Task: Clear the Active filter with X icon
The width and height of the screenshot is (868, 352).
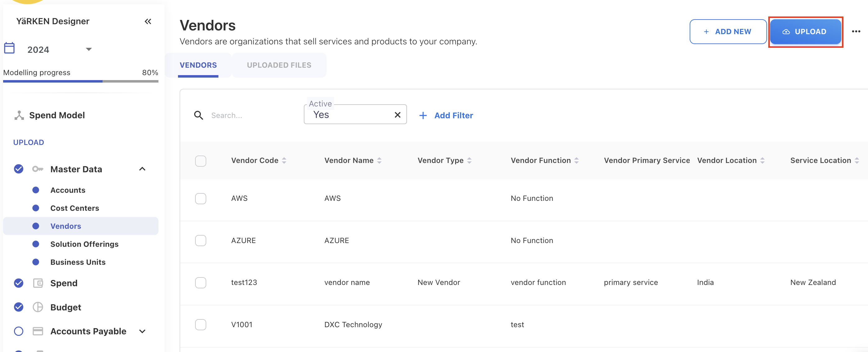Action: pos(397,115)
